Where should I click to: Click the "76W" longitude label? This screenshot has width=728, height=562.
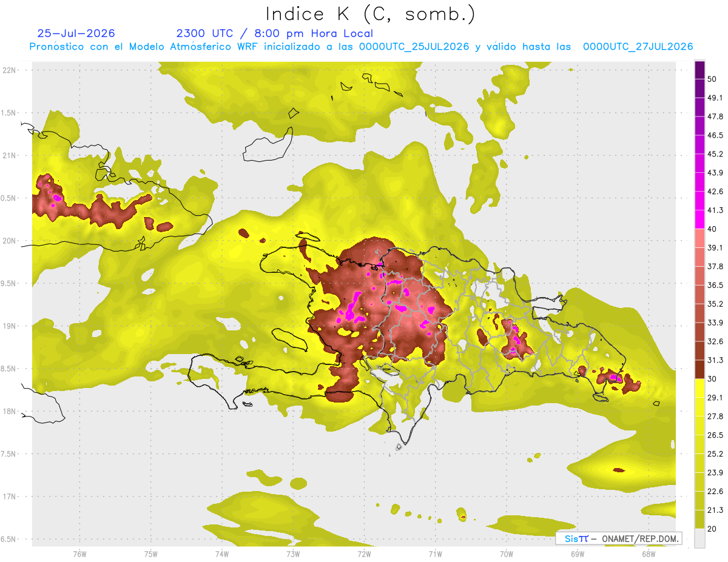click(79, 554)
